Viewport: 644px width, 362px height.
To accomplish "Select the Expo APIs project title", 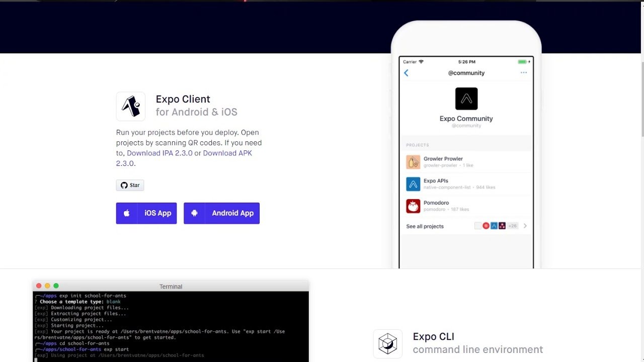I will [x=436, y=180].
